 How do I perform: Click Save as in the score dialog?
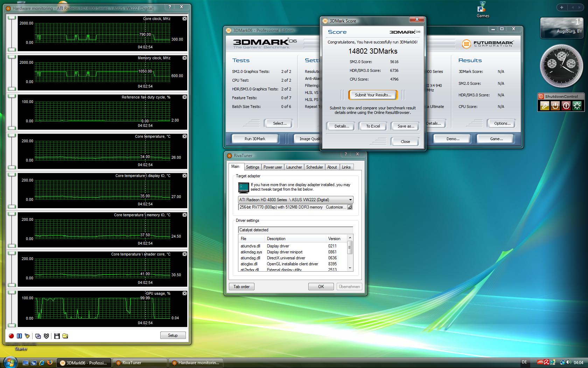(x=406, y=126)
